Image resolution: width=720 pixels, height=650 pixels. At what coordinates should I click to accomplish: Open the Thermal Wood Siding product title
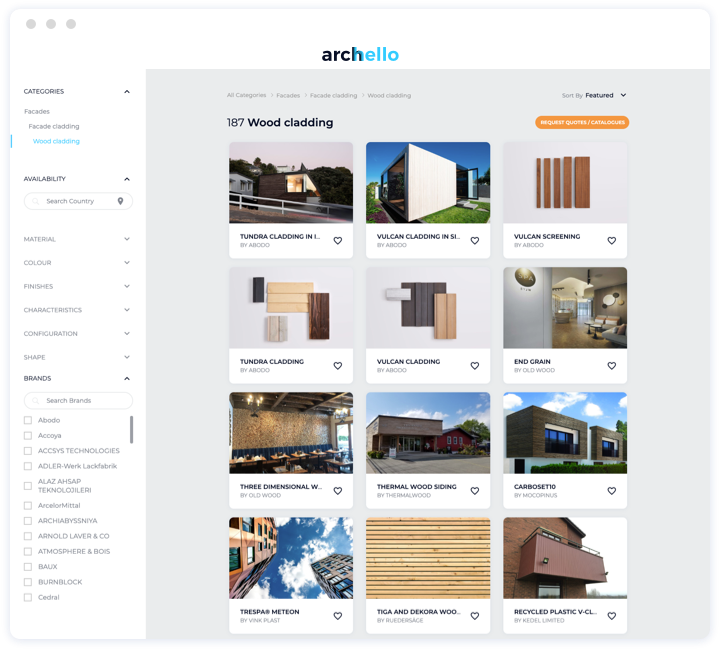pos(416,487)
